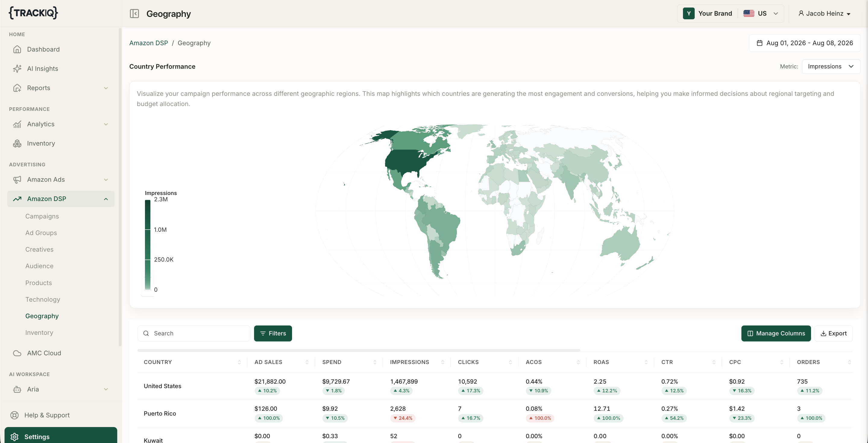The height and width of the screenshot is (443, 868).
Task: Click the AMC Cloud icon
Action: (17, 353)
